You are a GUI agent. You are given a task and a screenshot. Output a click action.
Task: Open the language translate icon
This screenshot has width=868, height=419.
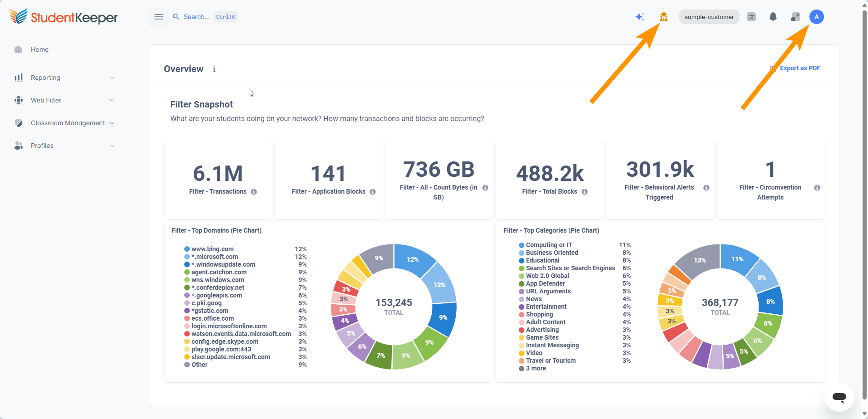(x=751, y=17)
